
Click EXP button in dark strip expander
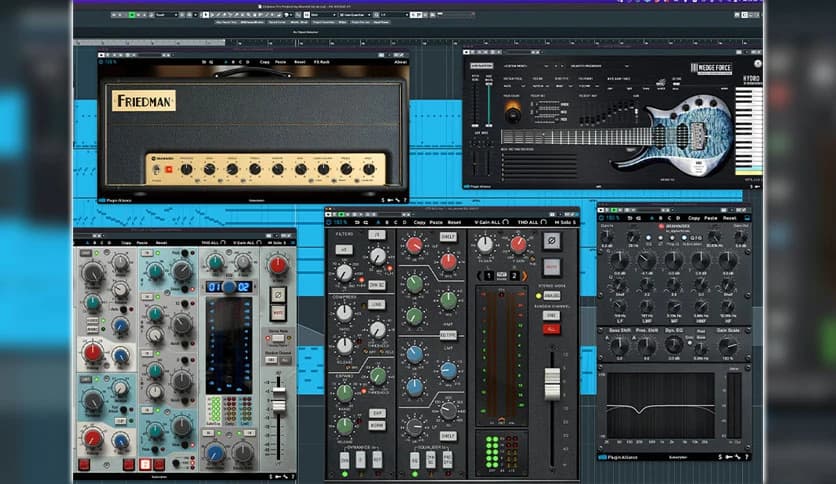coord(377,413)
